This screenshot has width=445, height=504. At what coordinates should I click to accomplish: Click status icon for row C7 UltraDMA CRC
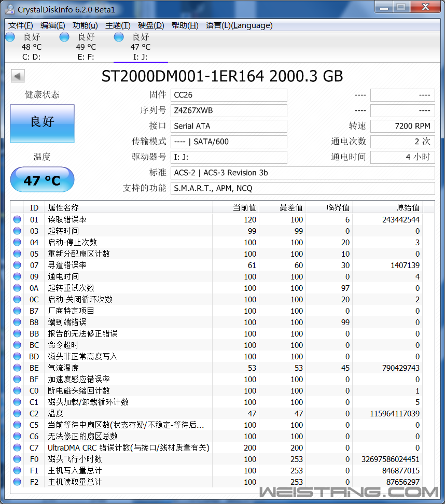[17, 448]
